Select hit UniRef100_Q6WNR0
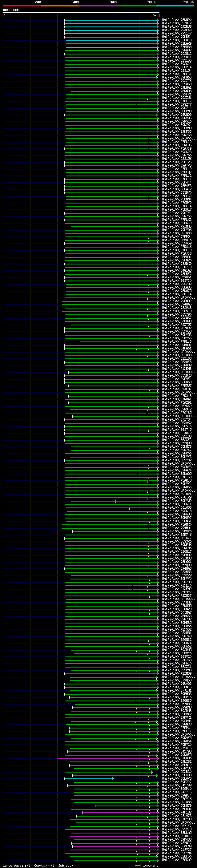 click(x=176, y=20)
